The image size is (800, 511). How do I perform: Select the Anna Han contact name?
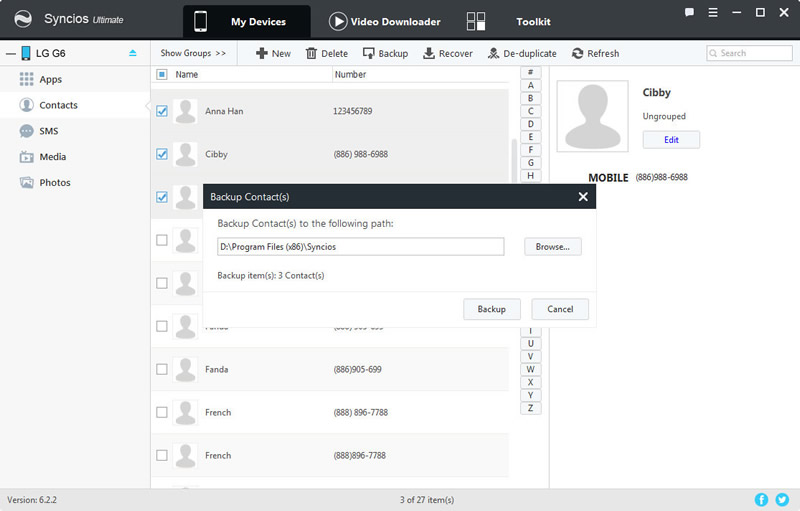[224, 111]
